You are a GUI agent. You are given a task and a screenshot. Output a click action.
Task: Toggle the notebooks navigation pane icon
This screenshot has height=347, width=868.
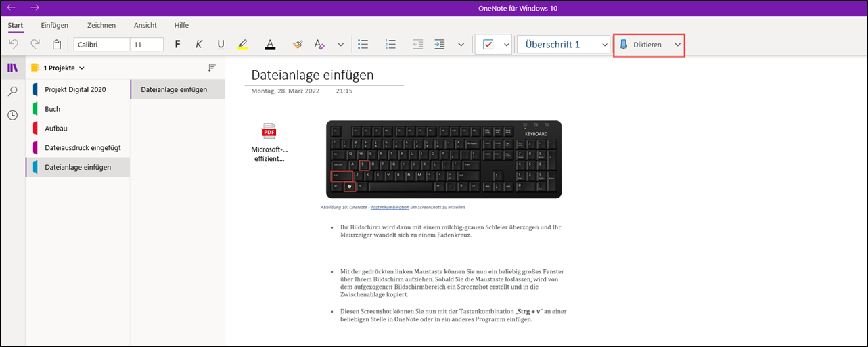(12, 68)
